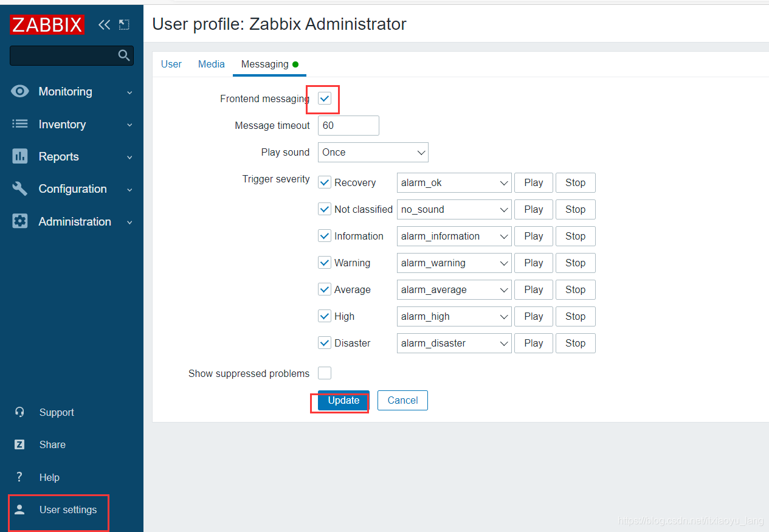Open User settings in sidebar
769x532 pixels.
pos(68,510)
